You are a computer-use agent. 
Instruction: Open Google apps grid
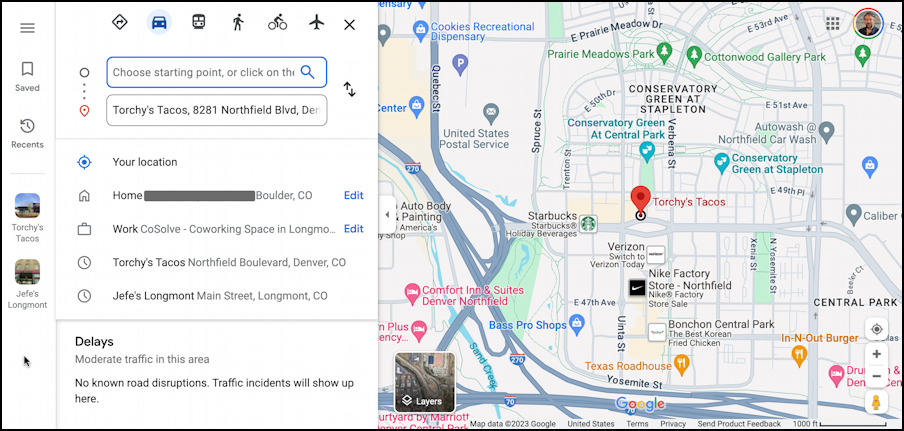coord(833,23)
